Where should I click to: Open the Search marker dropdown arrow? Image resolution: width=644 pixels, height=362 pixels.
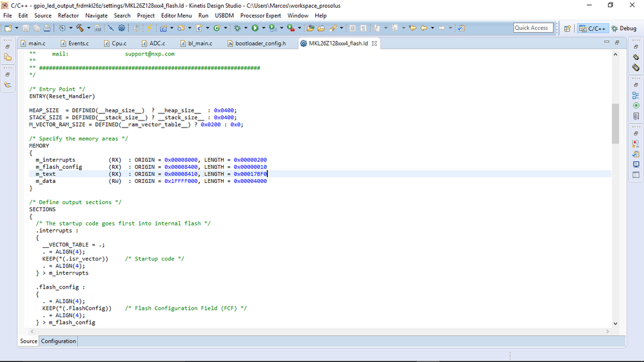[x=341, y=28]
